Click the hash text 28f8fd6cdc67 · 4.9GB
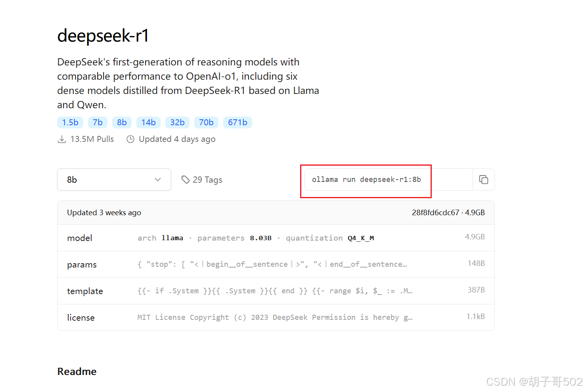This screenshot has width=584, height=392. (448, 212)
